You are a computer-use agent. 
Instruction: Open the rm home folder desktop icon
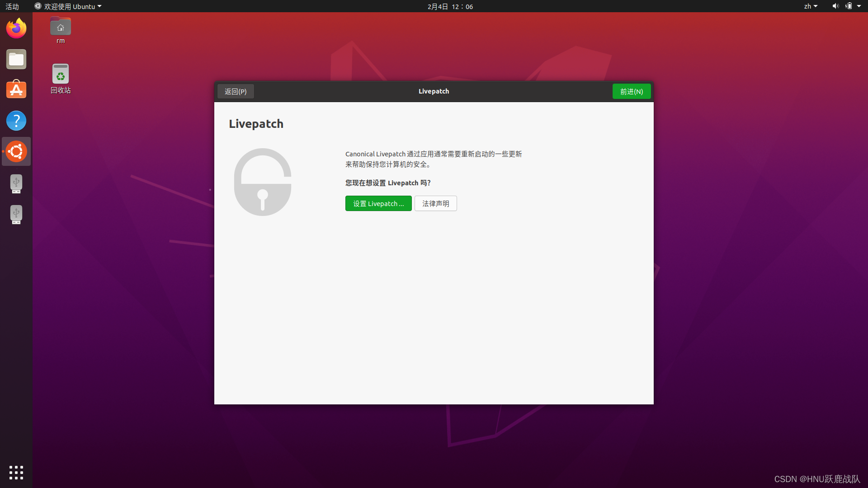pos(61,27)
